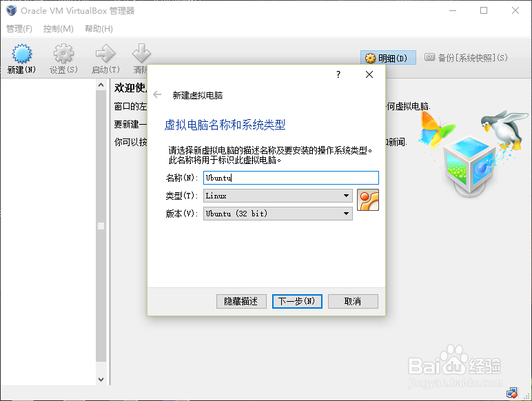Minimize the VirtualBox Manager window
The height and width of the screenshot is (401, 532).
click(x=453, y=10)
